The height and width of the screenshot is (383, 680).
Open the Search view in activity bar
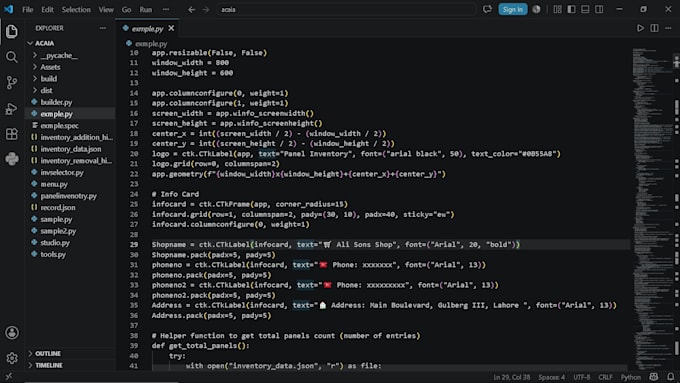pos(12,57)
